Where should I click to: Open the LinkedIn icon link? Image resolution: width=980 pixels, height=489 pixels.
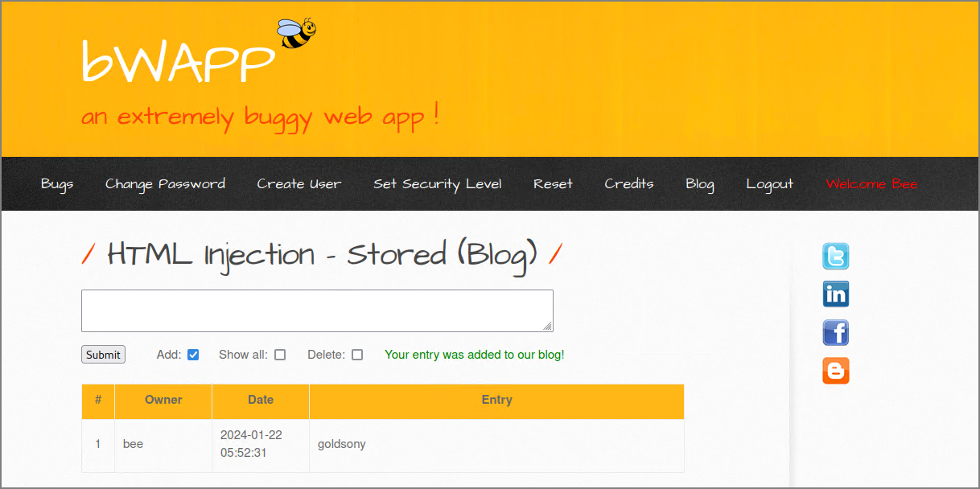coord(835,294)
